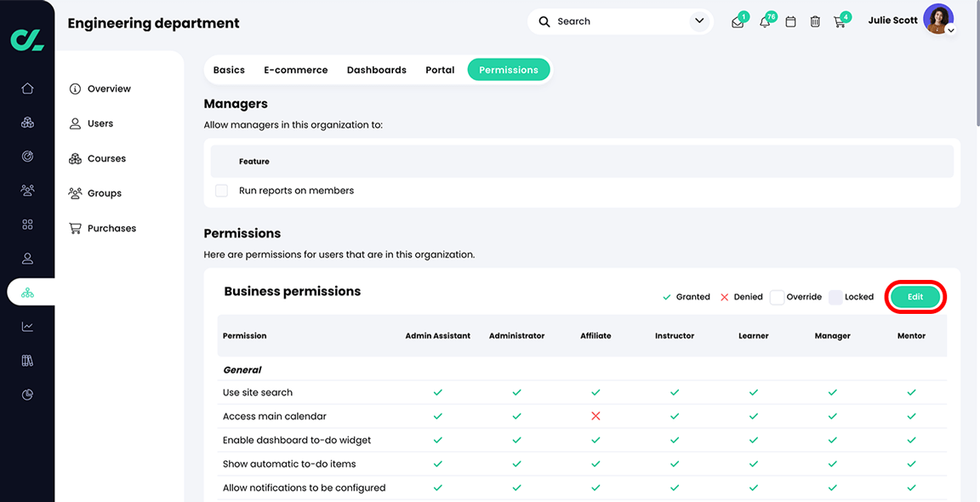Viewport: 980px width, 502px height.
Task: Select the green organization icon in the sidebar
Action: click(x=27, y=292)
